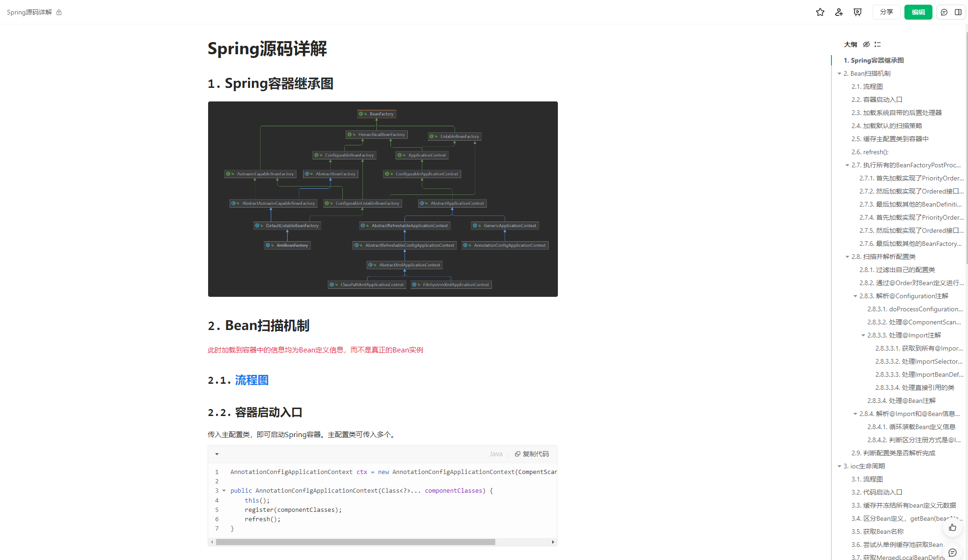Click the thumbs-up like button
968x560 pixels.
[953, 527]
